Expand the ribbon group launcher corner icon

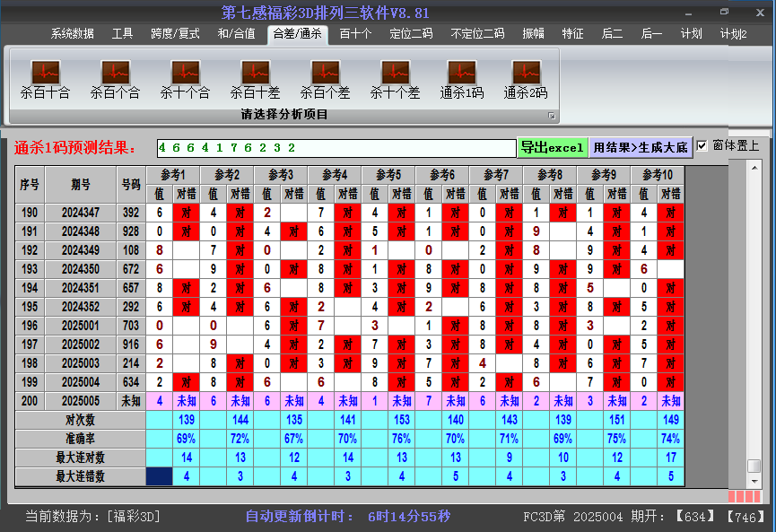pos(552,116)
